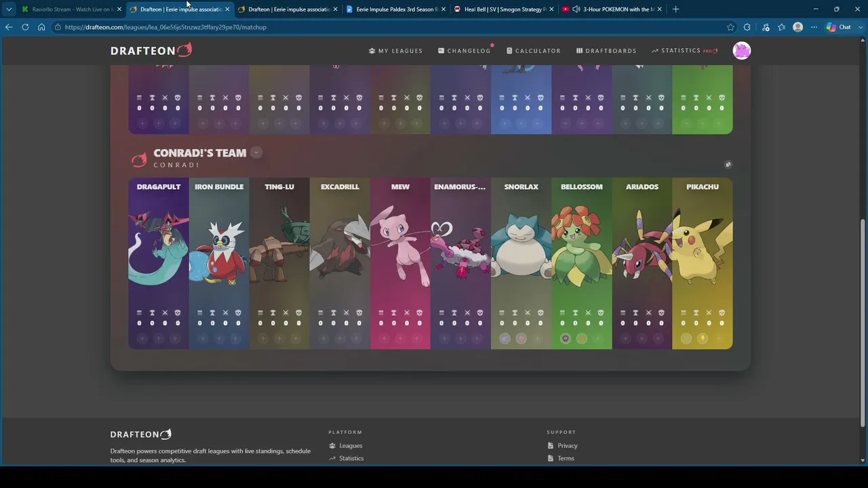Viewport: 868px width, 488px height.
Task: Click Bellossom's purple item slot icon
Action: [565, 338]
